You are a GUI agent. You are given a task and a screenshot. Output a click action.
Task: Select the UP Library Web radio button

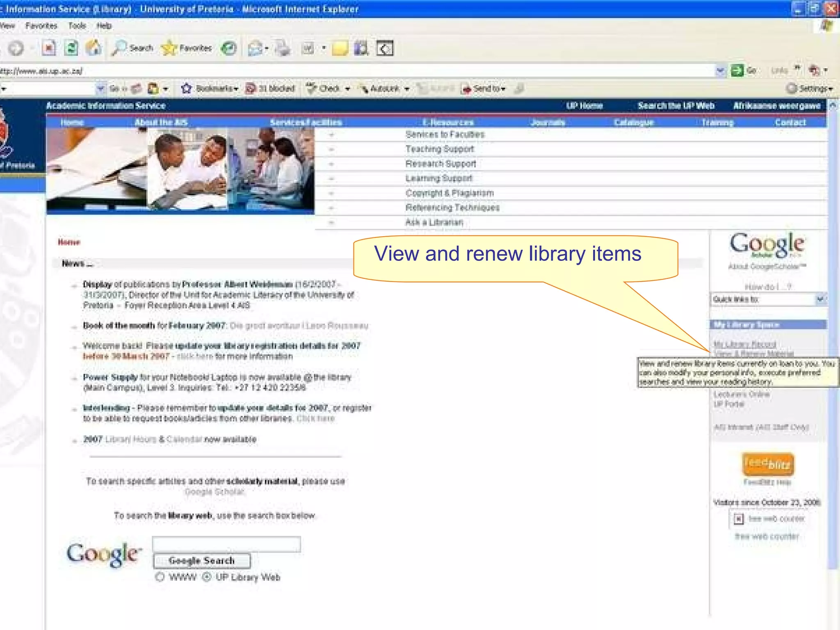tap(207, 577)
